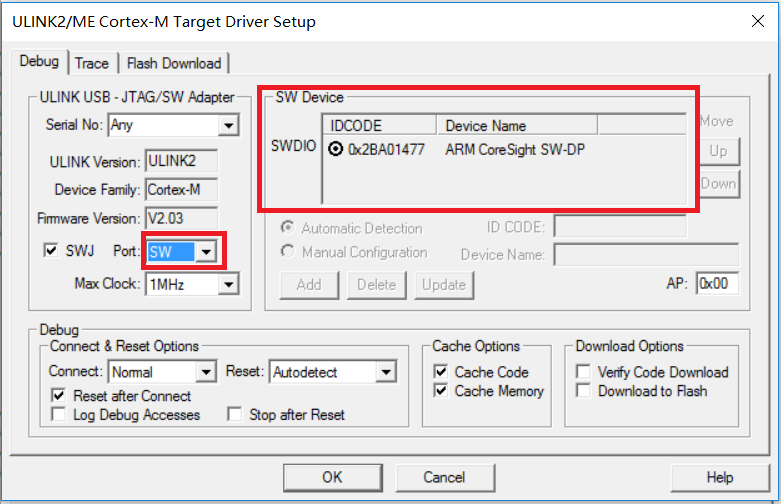Enable Stop after Reset checkbox

[235, 414]
